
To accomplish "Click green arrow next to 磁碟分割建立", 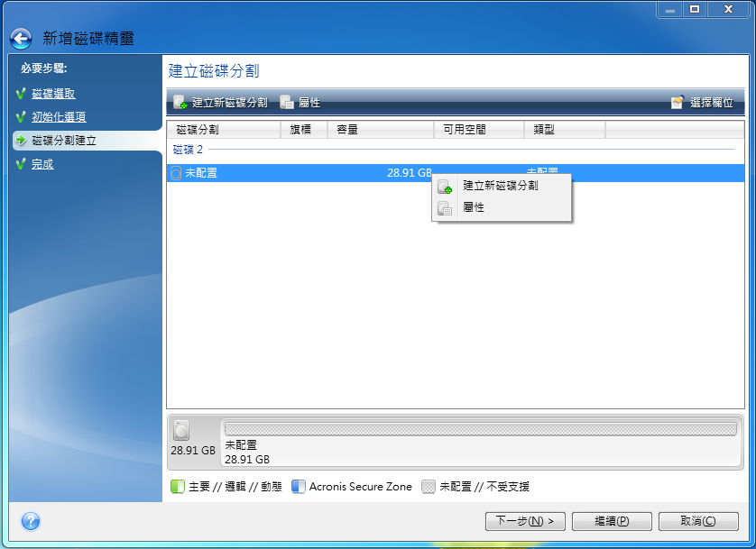I will tap(21, 140).
